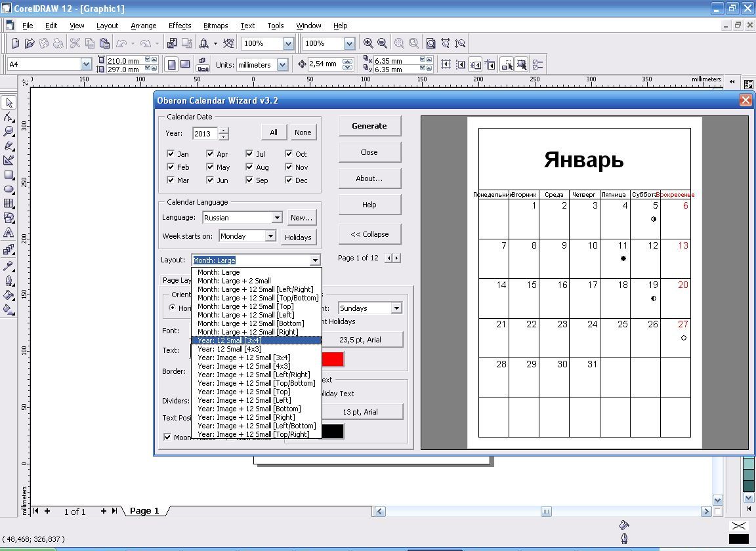Uncheck the Feb month checkbox
The width and height of the screenshot is (756, 551).
169,167
